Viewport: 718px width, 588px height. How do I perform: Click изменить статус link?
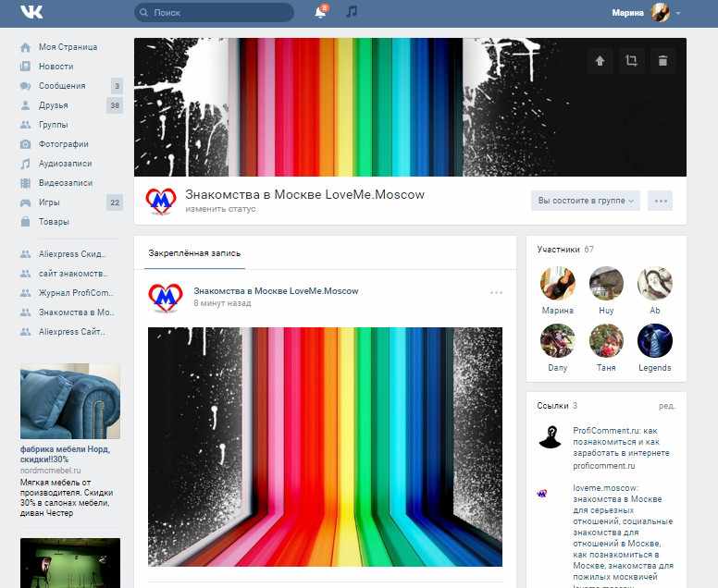coord(220,209)
